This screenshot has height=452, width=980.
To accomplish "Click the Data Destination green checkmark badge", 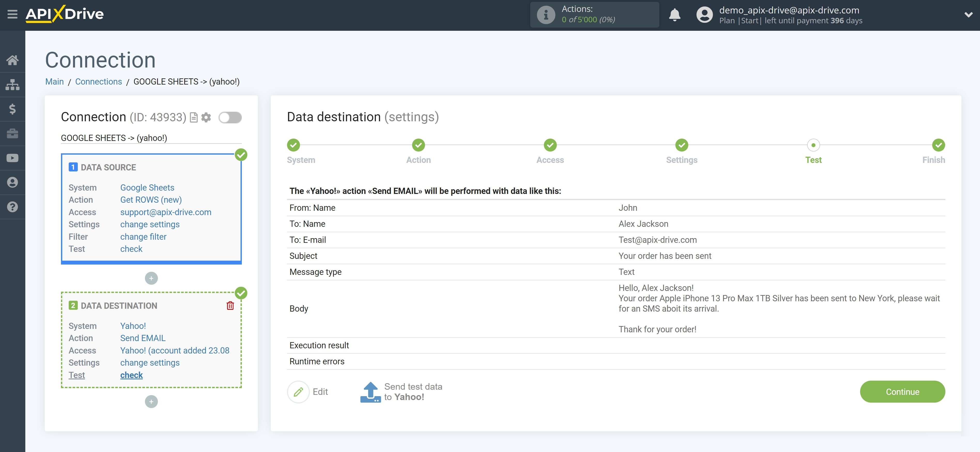I will [241, 293].
